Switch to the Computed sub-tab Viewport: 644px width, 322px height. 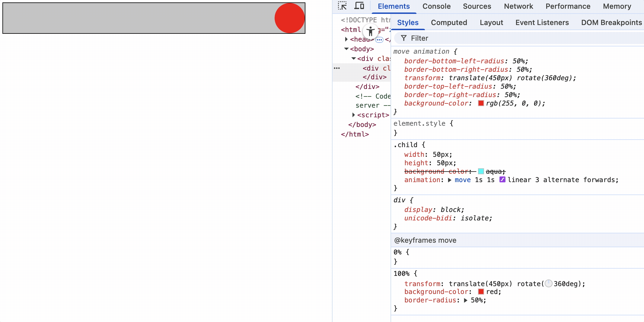coord(449,23)
